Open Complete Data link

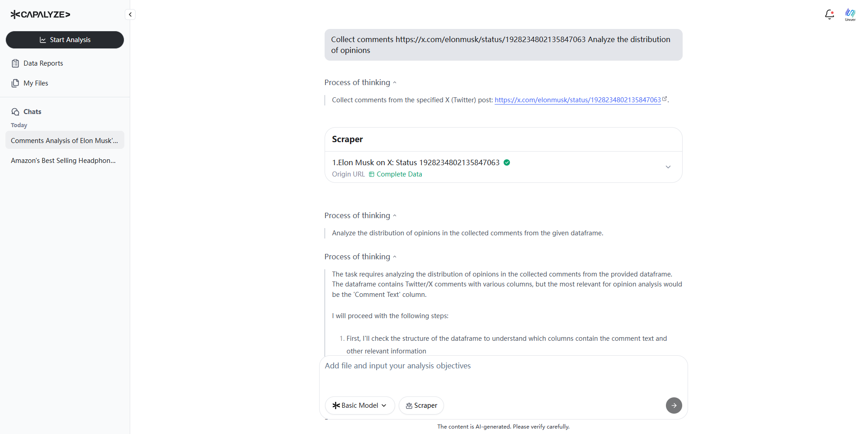(396, 174)
